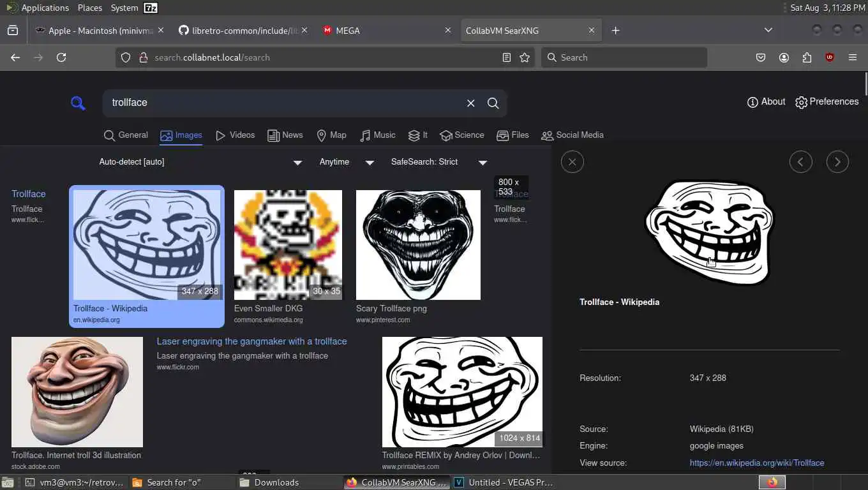This screenshot has width=868, height=490.
Task: Reload the current page
Action: 61,57
